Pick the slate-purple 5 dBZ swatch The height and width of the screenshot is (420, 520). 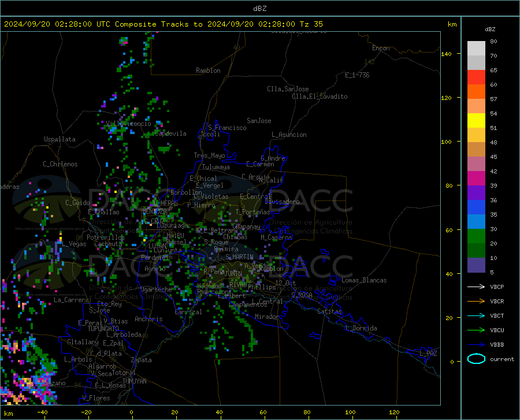(x=476, y=265)
